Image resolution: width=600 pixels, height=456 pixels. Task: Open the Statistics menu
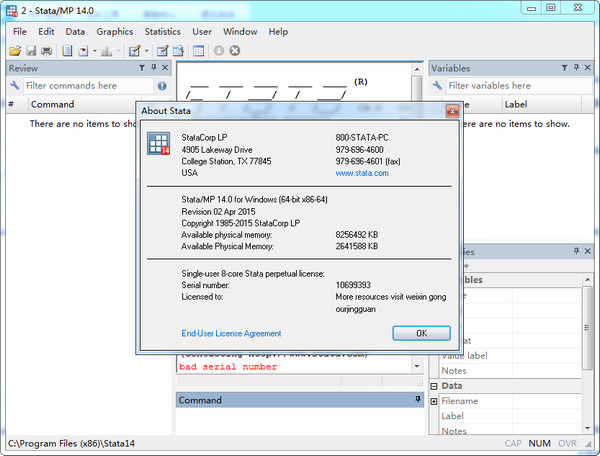pyautogui.click(x=164, y=31)
